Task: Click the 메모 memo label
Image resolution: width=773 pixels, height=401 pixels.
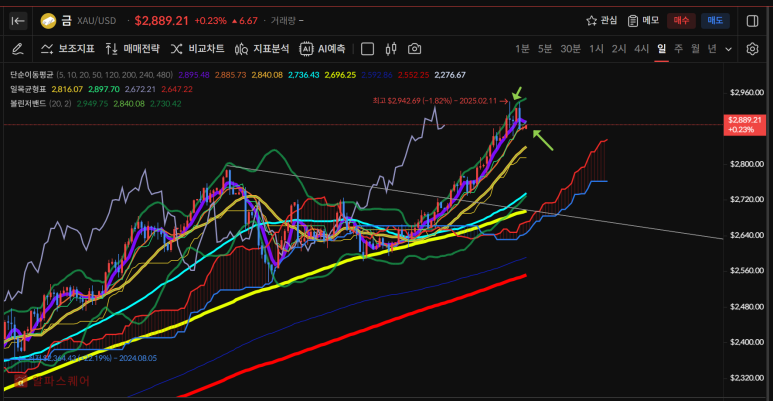Action: 650,20
